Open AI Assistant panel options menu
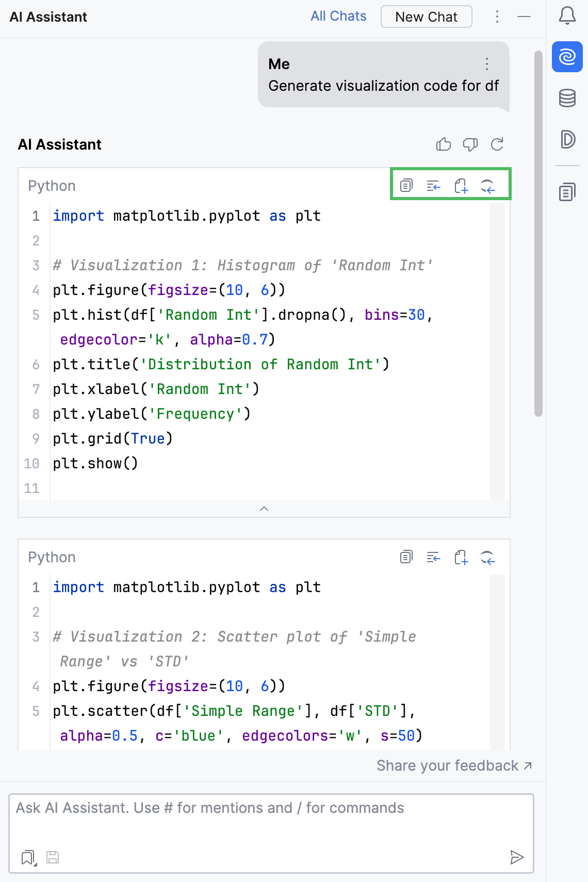The width and height of the screenshot is (588, 882). click(x=497, y=17)
